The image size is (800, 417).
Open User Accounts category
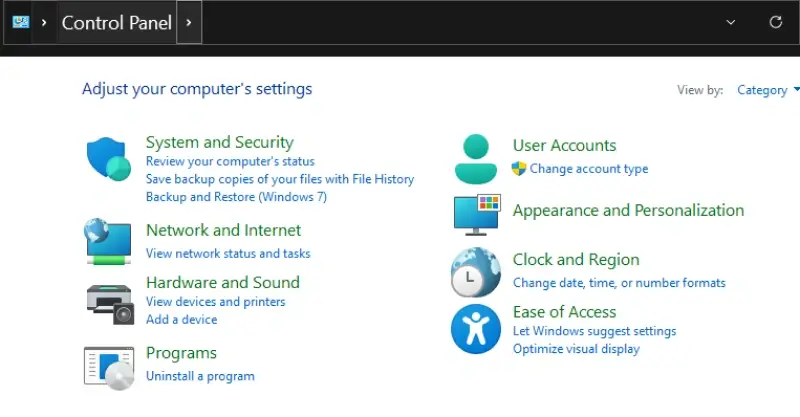[564, 145]
